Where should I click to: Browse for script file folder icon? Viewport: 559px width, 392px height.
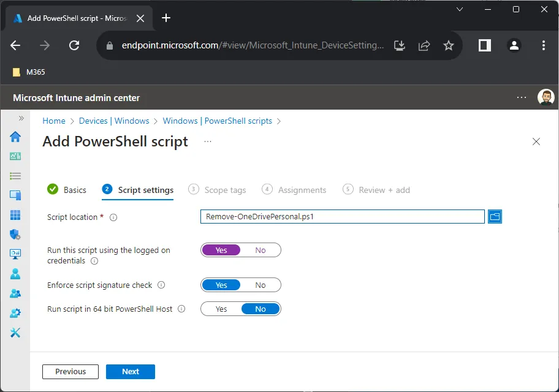(495, 217)
